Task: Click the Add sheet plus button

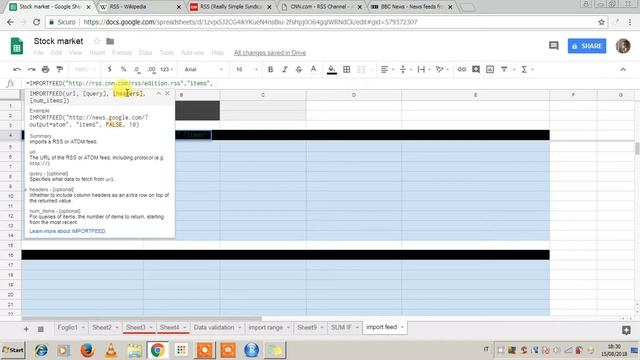Action: pyautogui.click(x=26, y=329)
